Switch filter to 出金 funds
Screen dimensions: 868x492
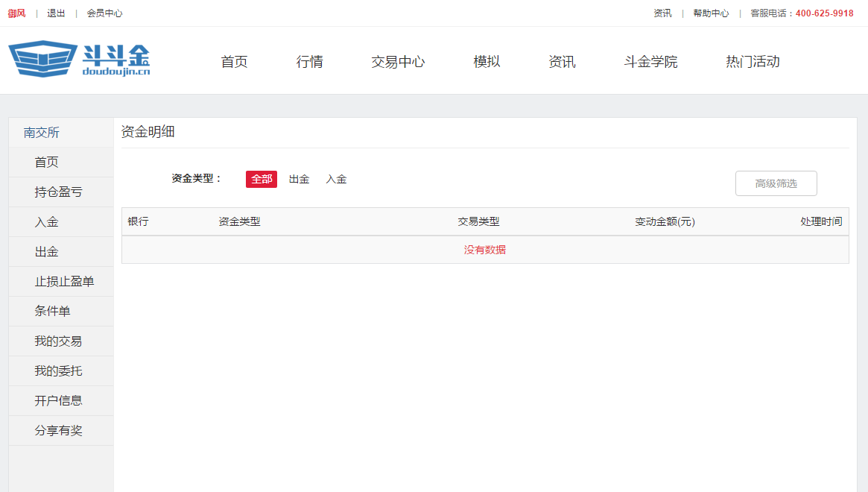tap(299, 179)
